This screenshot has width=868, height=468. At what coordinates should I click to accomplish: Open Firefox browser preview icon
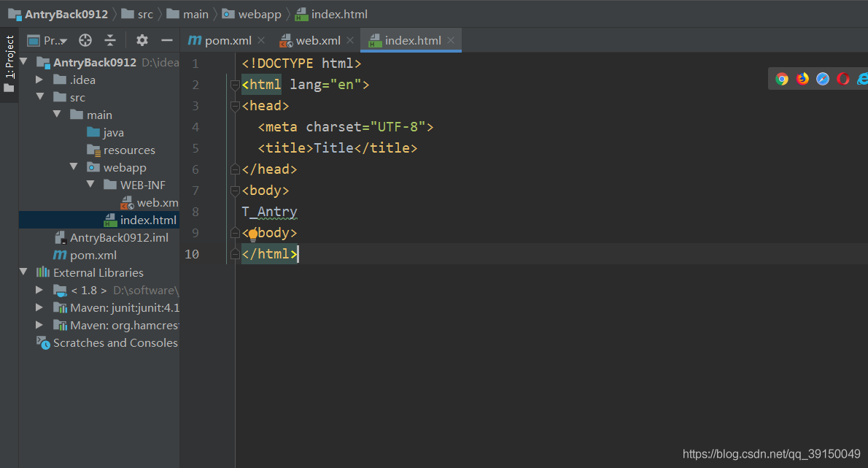coord(802,79)
